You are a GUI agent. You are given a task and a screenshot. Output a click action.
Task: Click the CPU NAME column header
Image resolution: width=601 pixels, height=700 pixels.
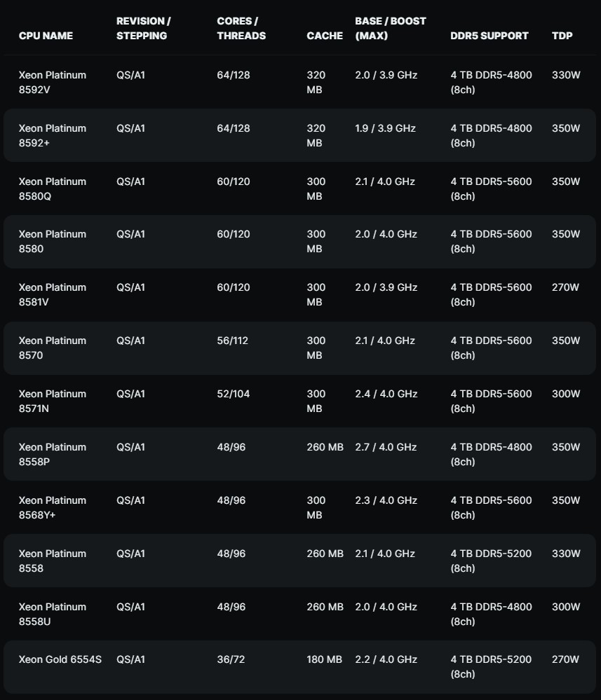(x=46, y=36)
